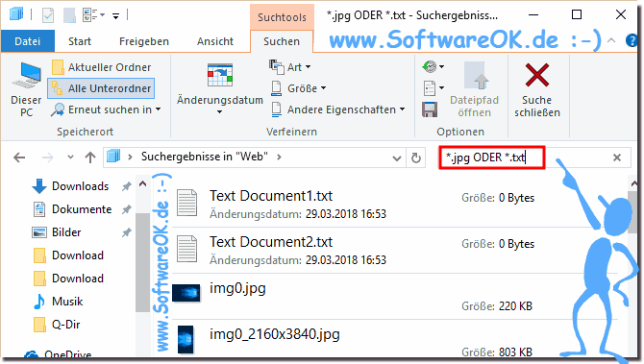Open recent searches clock icon dropdown

pyautogui.click(x=433, y=66)
